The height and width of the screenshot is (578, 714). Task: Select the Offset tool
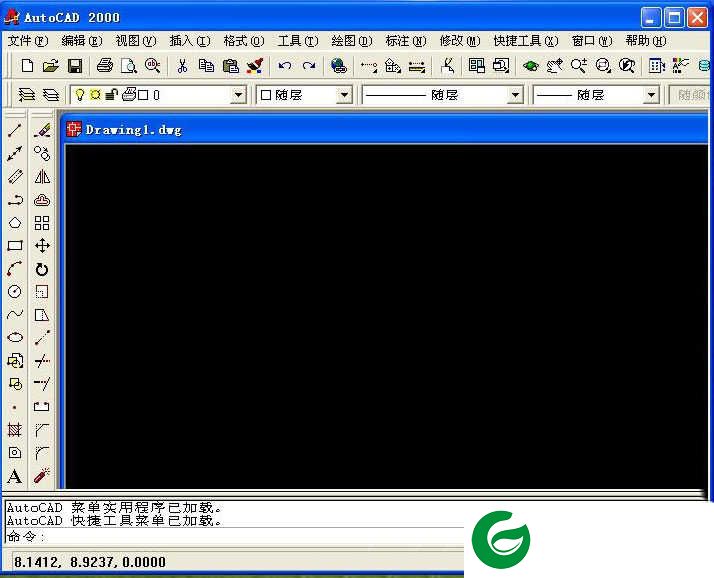(42, 199)
